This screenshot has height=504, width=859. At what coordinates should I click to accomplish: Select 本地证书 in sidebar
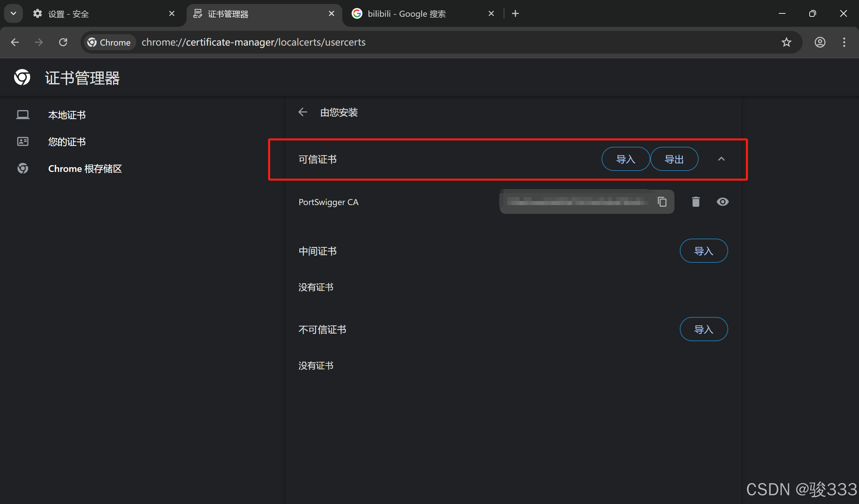click(67, 115)
